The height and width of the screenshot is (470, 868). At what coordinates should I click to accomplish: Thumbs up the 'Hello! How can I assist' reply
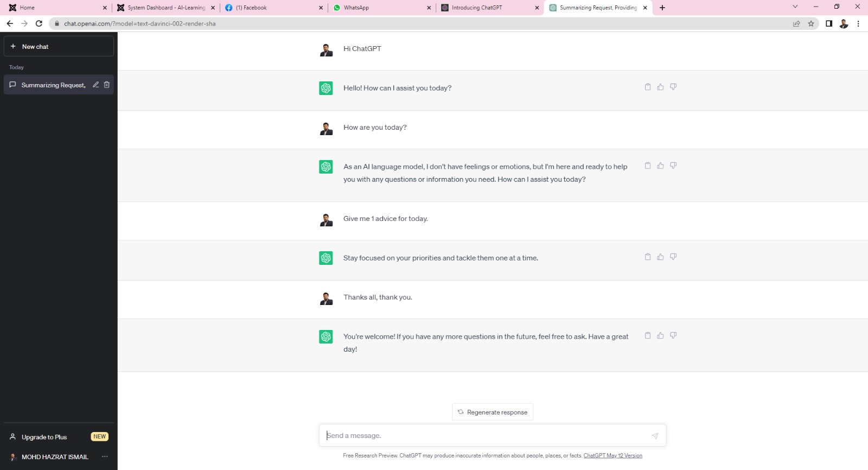[660, 87]
